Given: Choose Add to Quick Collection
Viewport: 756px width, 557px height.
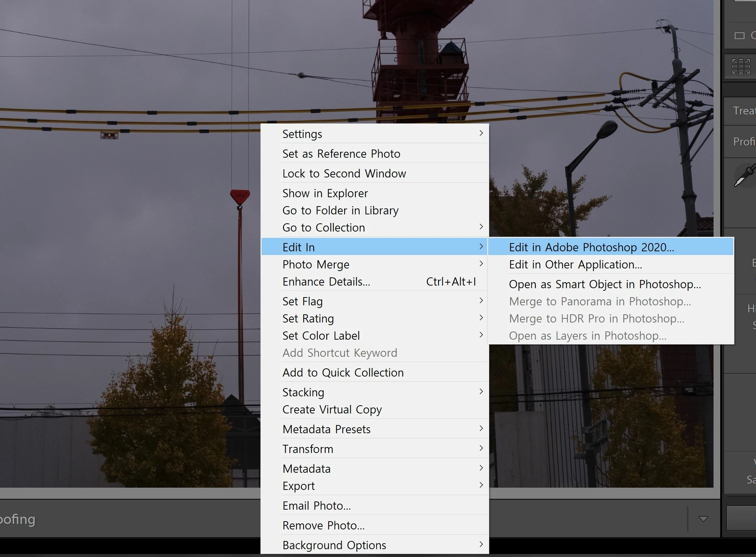Looking at the screenshot, I should point(343,372).
